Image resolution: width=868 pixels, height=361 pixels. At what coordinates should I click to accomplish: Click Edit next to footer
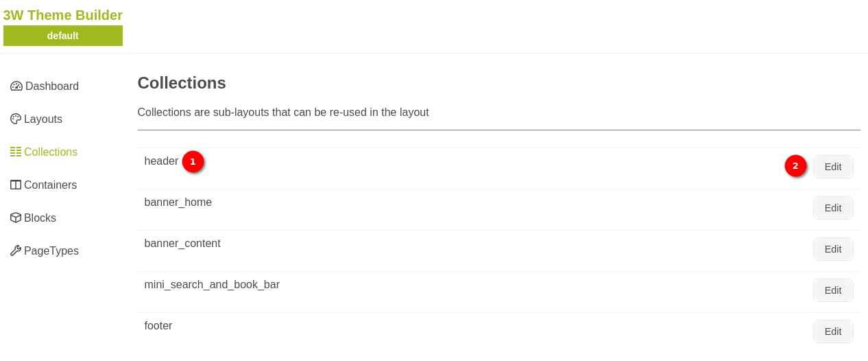(832, 331)
